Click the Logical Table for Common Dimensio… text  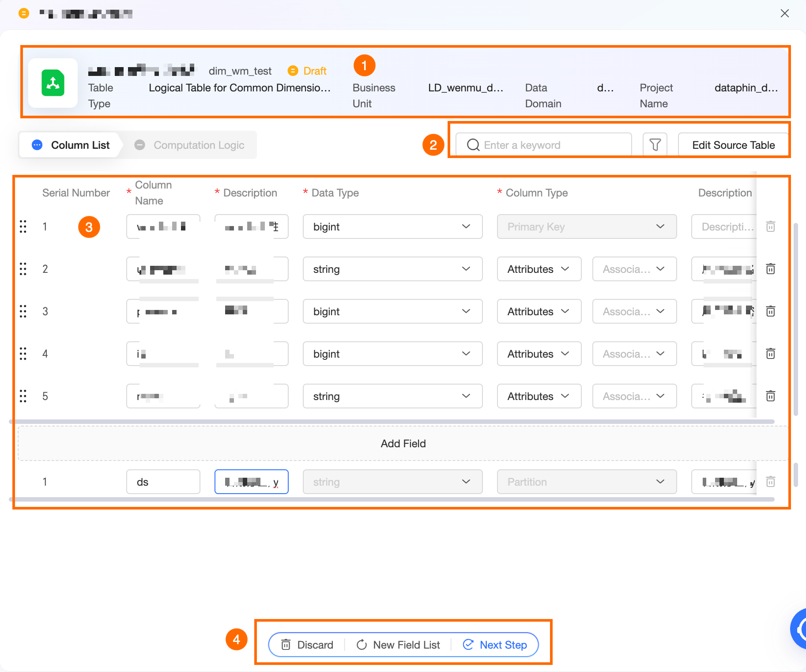240,87
